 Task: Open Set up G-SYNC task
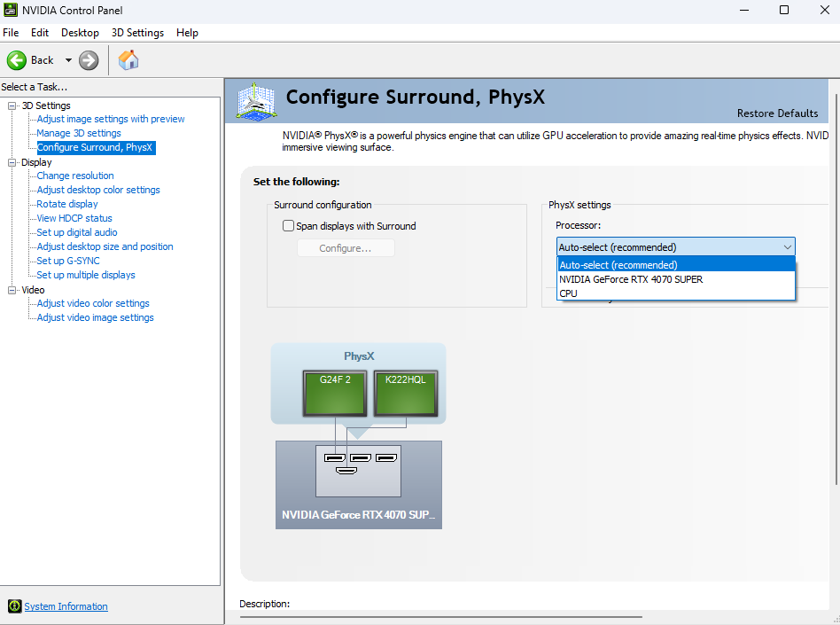[x=68, y=261]
